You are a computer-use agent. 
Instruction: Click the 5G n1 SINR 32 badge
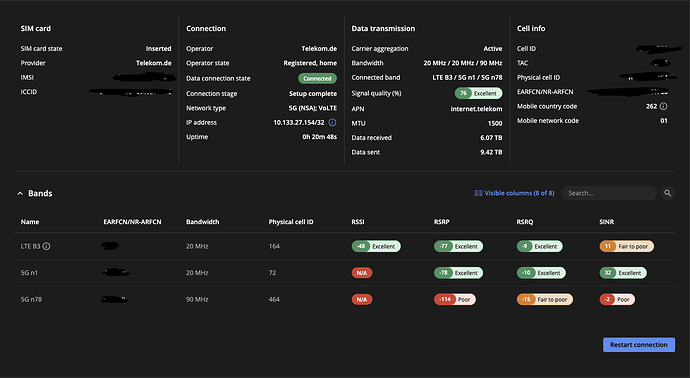click(623, 273)
